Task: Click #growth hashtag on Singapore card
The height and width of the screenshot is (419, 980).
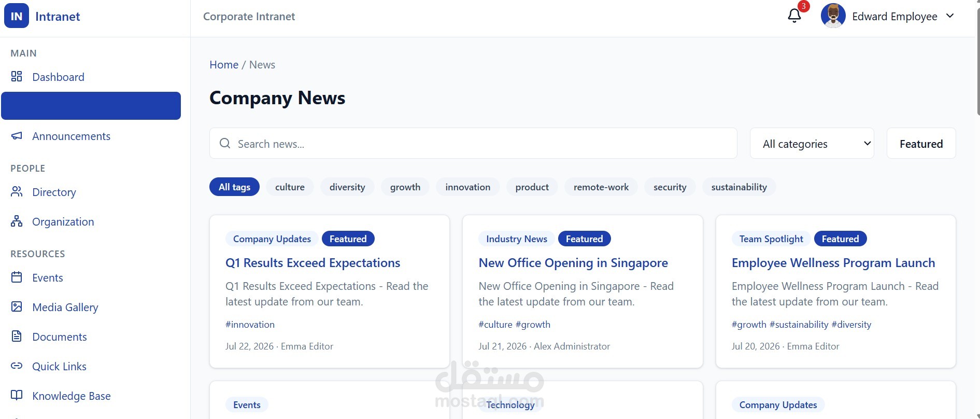Action: click(x=533, y=325)
